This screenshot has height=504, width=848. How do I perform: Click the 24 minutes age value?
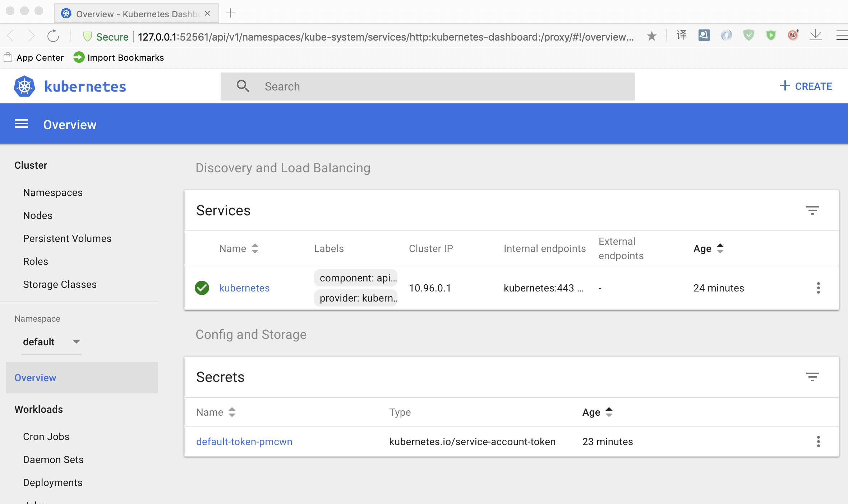[719, 288]
